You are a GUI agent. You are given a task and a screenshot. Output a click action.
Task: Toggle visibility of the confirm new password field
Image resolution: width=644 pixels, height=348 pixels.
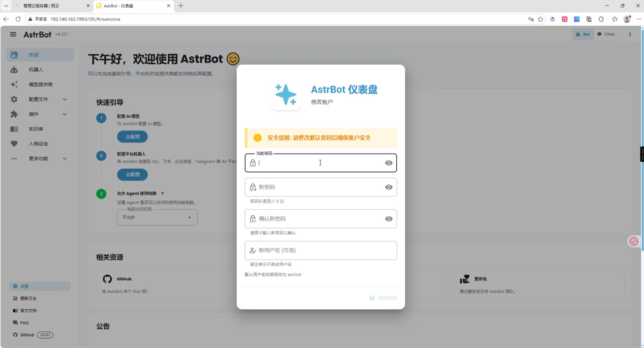coord(388,219)
